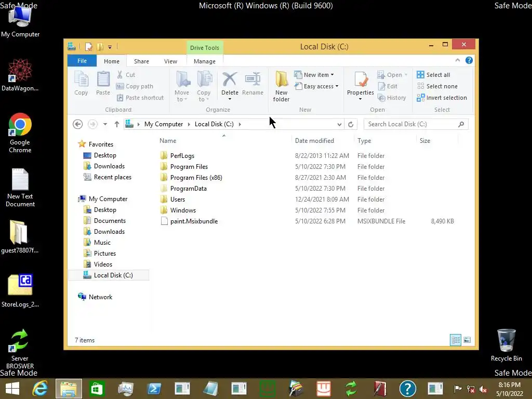Customize Quick Access Toolbar dropdown
Screen dimensions: 532x399
[110, 47]
